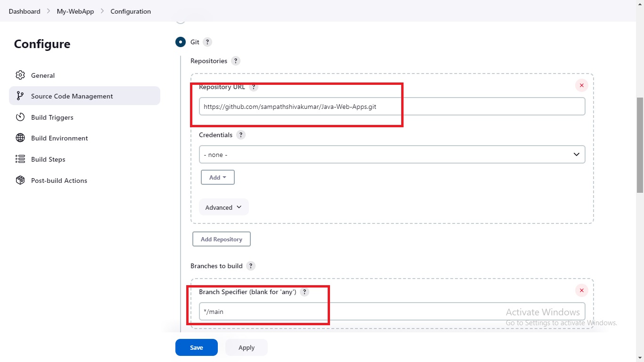Go to Build Environment section
644x362 pixels.
pos(84,138)
